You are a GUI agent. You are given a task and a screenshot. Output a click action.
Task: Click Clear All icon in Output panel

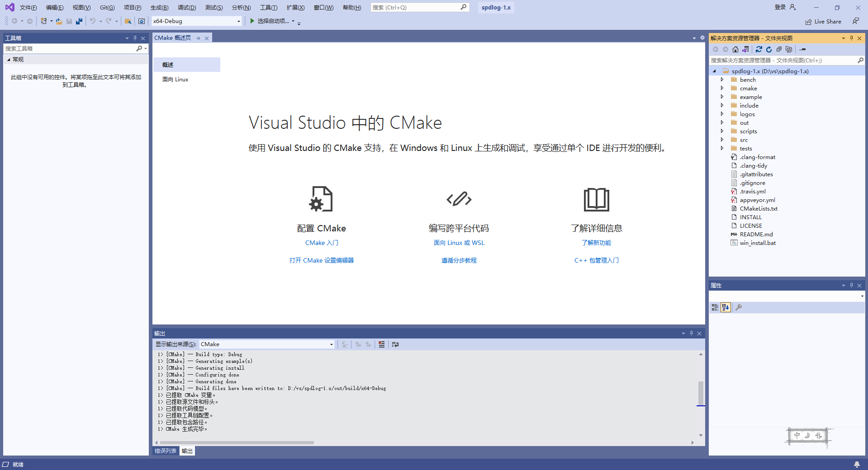point(381,344)
